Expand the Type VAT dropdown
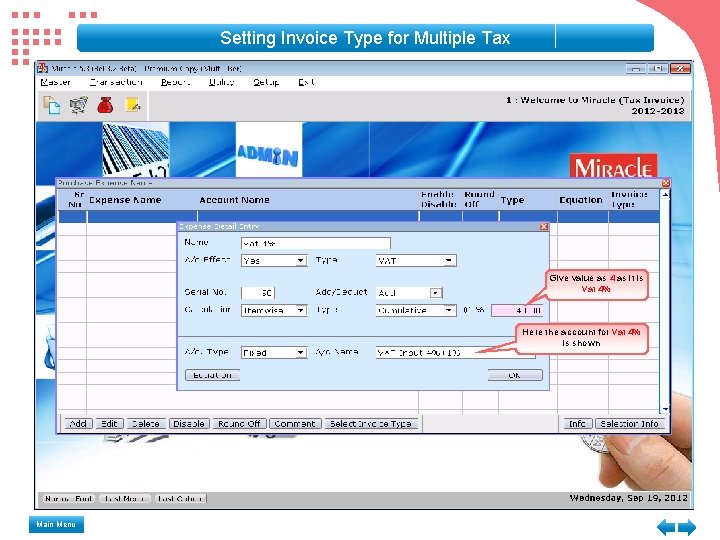This screenshot has height=540, width=720. click(449, 261)
